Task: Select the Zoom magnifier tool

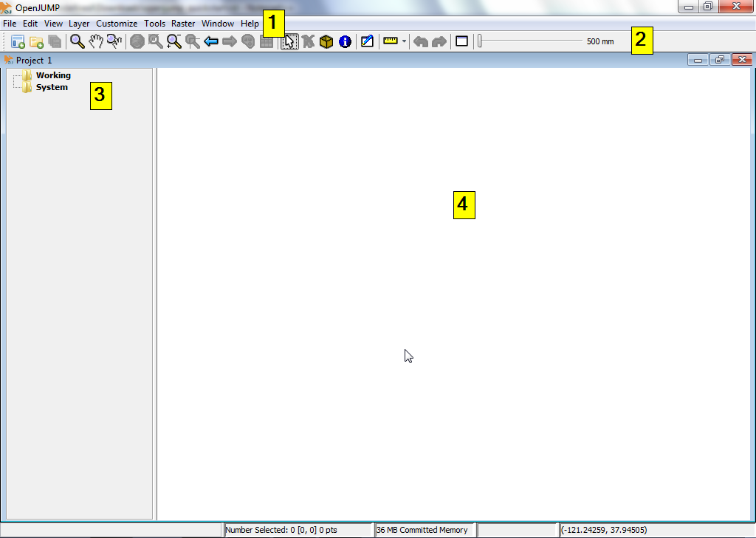Action: [77, 41]
